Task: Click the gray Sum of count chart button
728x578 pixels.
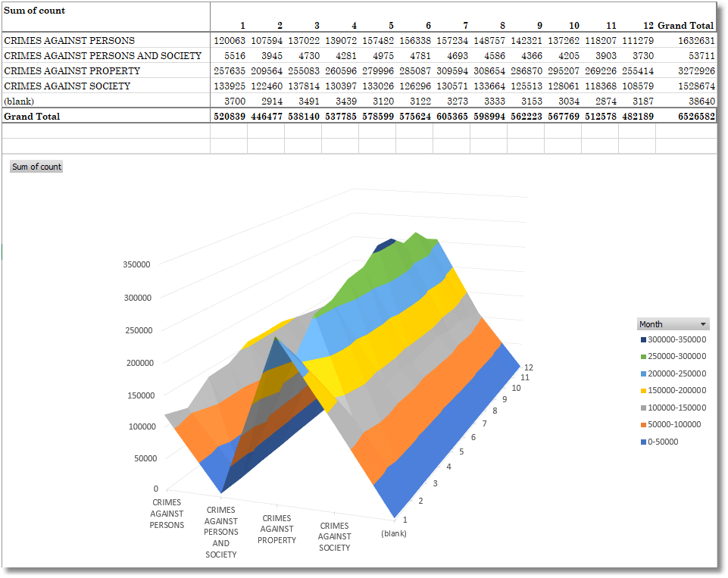Action: click(36, 167)
